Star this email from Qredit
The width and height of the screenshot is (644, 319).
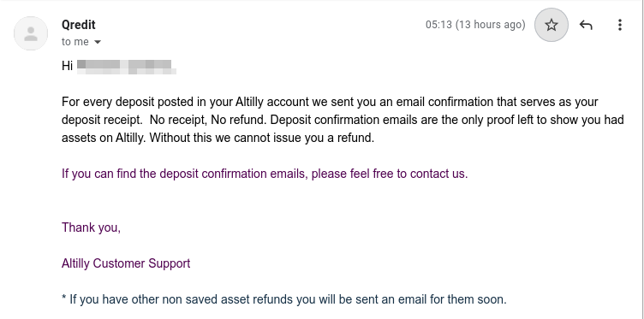pos(552,25)
